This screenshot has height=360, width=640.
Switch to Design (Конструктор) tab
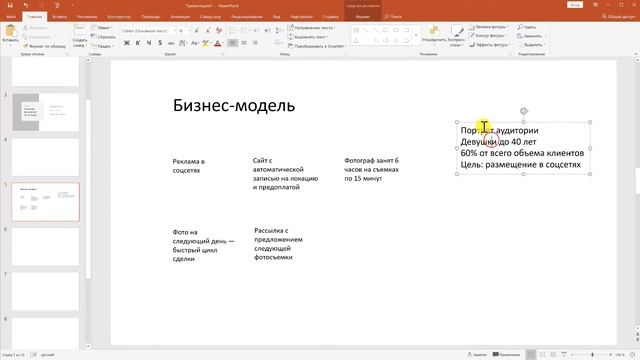[x=119, y=17]
